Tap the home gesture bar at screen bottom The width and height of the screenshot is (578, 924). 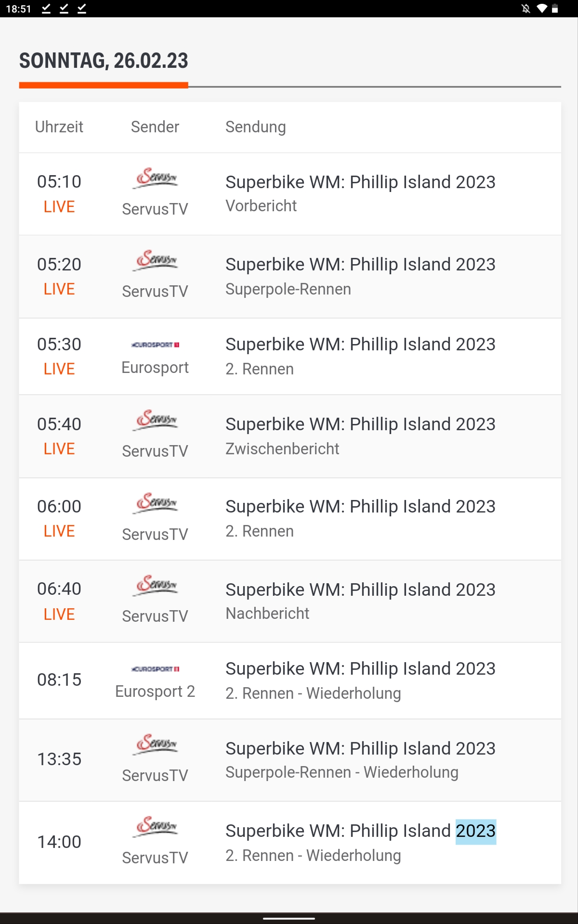click(x=289, y=918)
